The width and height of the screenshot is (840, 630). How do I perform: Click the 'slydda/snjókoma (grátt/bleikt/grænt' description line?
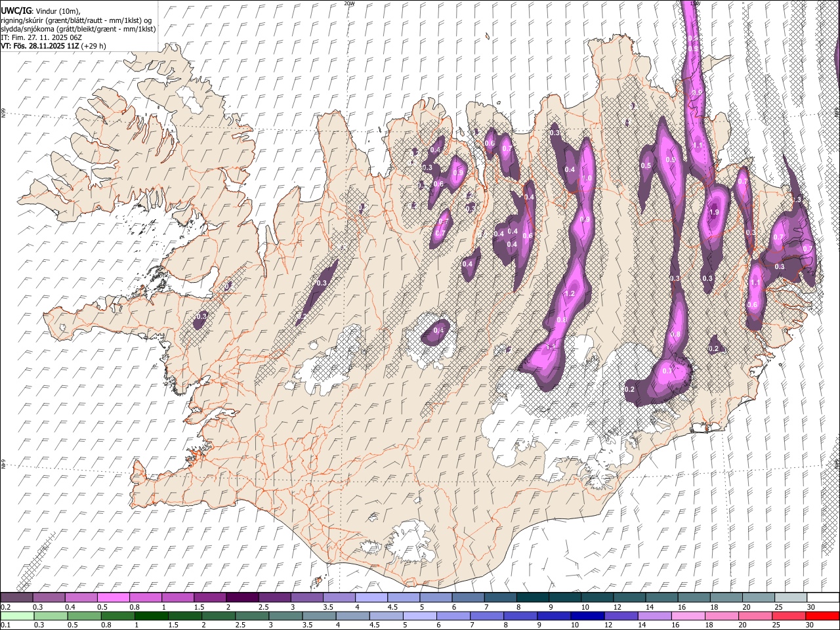(77, 29)
